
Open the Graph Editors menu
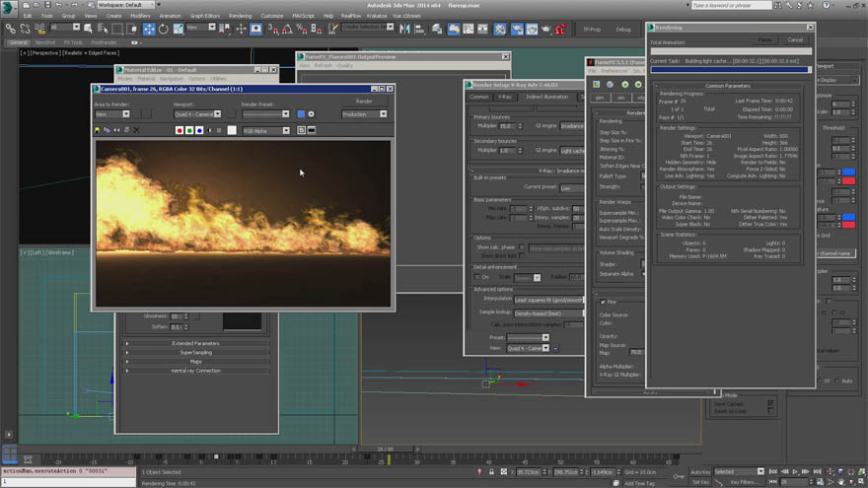coord(205,16)
